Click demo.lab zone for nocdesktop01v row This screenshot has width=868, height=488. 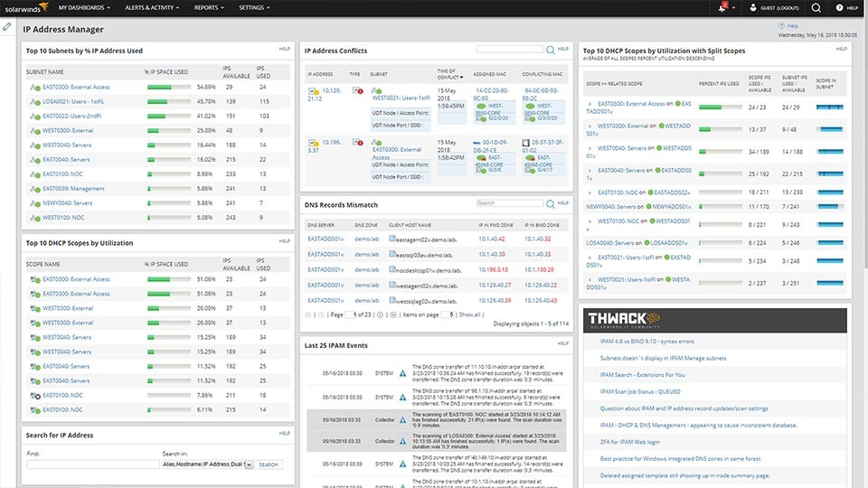tap(366, 270)
